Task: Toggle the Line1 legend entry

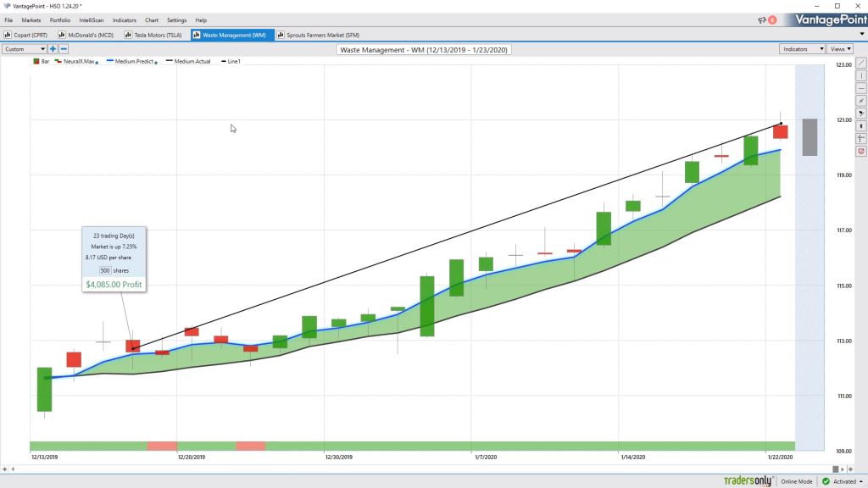Action: [x=231, y=61]
